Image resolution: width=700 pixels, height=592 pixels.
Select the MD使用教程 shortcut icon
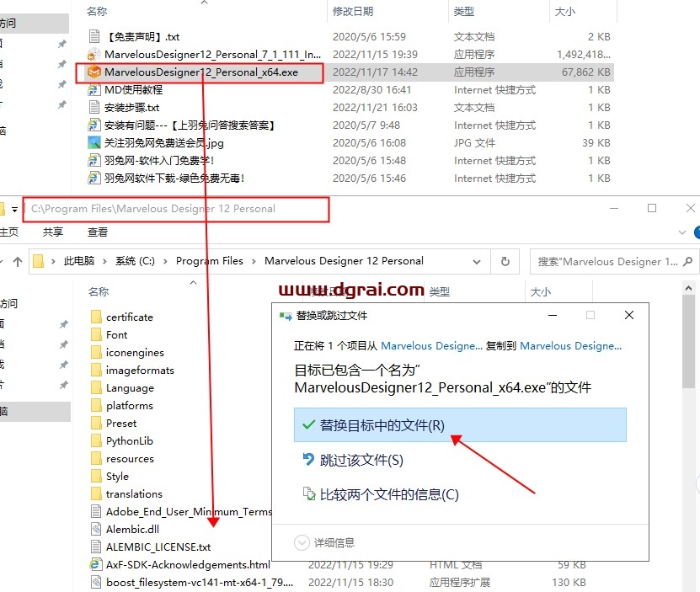tap(94, 90)
